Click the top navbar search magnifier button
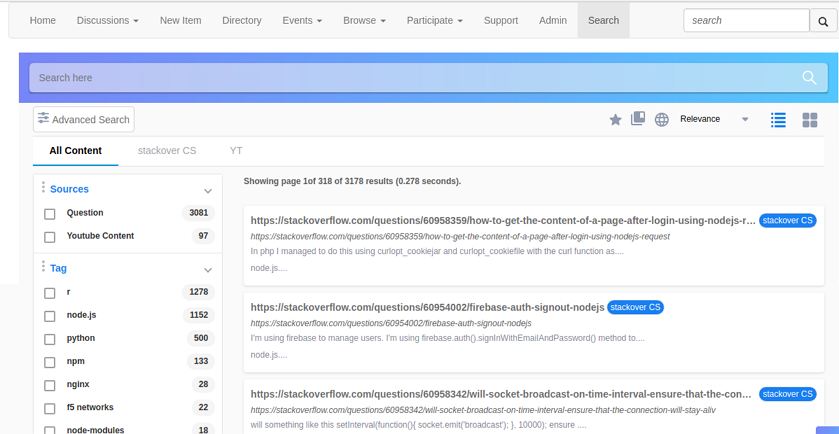 coord(823,21)
